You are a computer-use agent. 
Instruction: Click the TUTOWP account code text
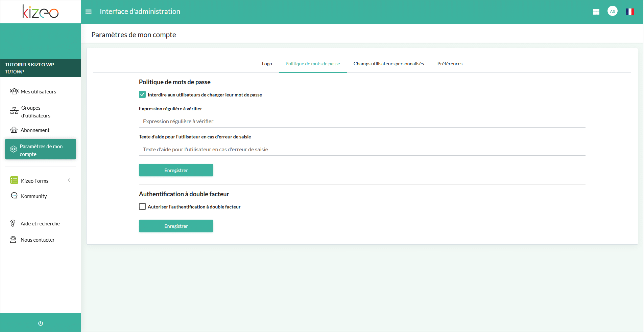pos(14,72)
